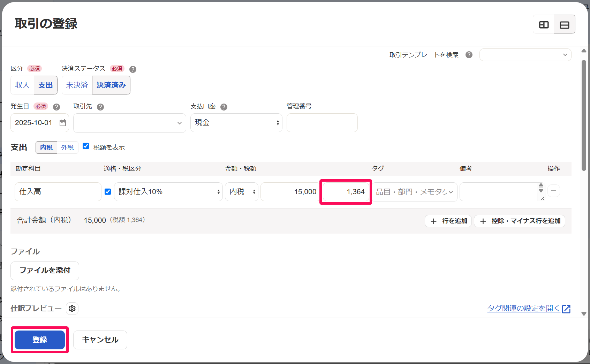
Task: Click the 1,364 tax amount field
Action: [x=346, y=192]
